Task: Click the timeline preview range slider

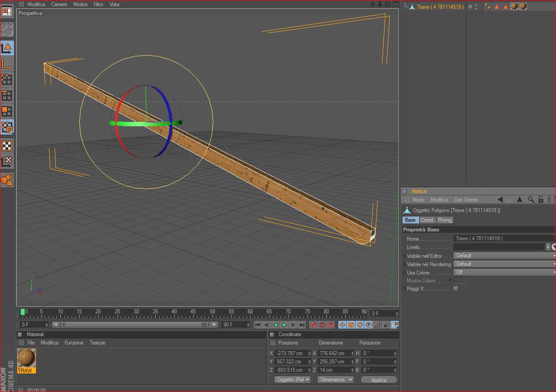Action: pos(135,325)
